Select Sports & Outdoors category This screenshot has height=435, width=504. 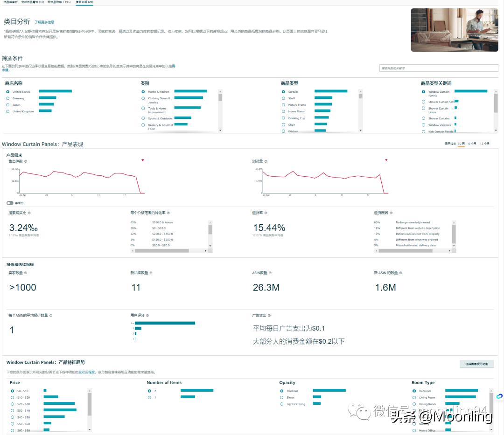point(143,118)
